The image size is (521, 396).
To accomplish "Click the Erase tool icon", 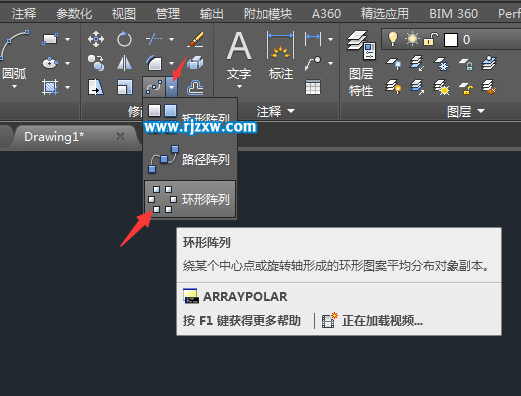I will tap(195, 39).
